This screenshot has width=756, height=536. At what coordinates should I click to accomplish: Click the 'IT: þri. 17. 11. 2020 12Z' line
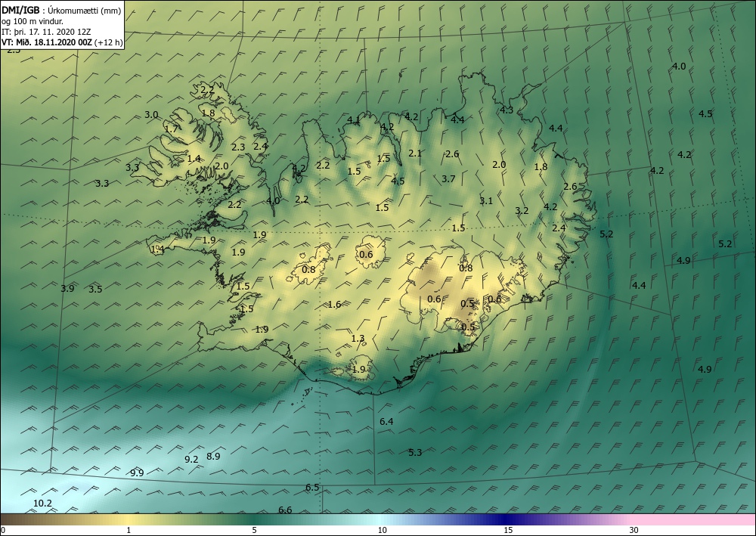click(x=46, y=32)
